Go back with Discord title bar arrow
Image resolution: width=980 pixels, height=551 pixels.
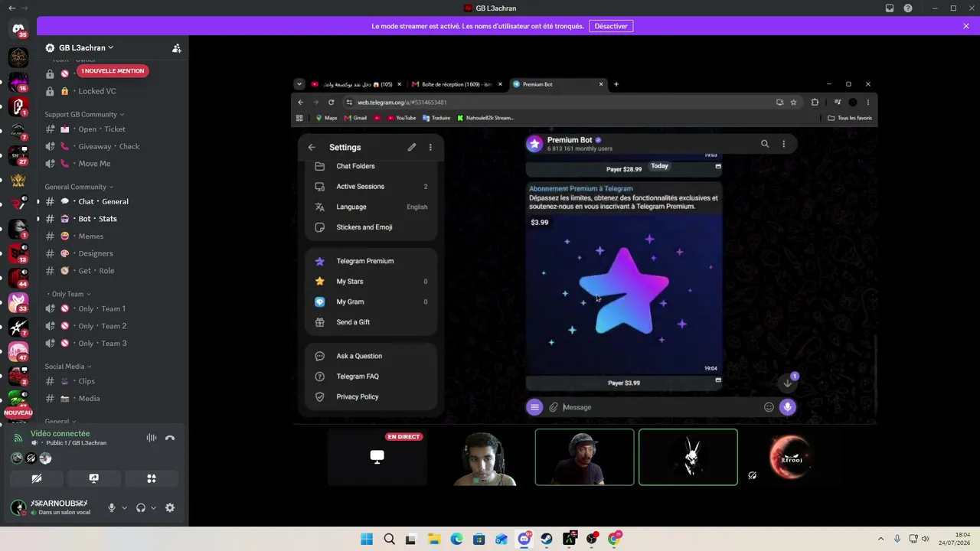coord(11,8)
